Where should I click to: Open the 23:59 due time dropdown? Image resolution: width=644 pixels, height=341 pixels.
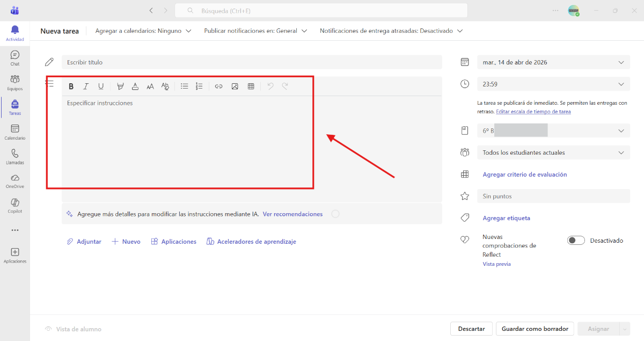tap(553, 84)
